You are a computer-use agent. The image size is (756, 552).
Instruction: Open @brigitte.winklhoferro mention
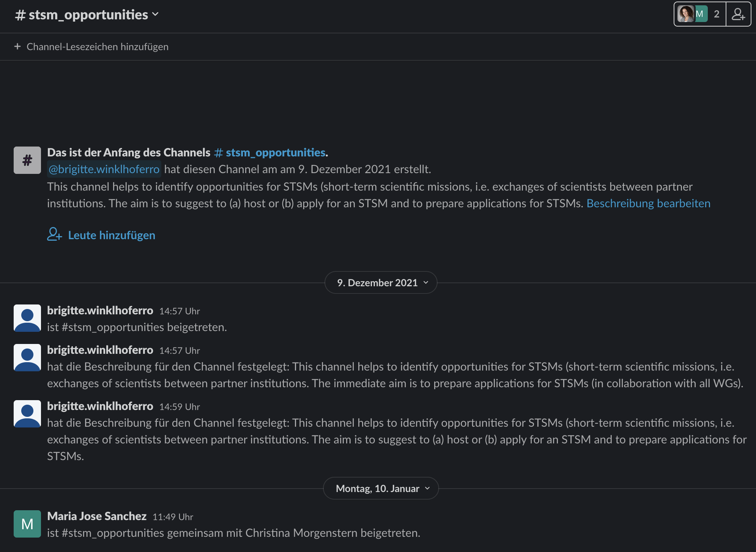tap(104, 169)
